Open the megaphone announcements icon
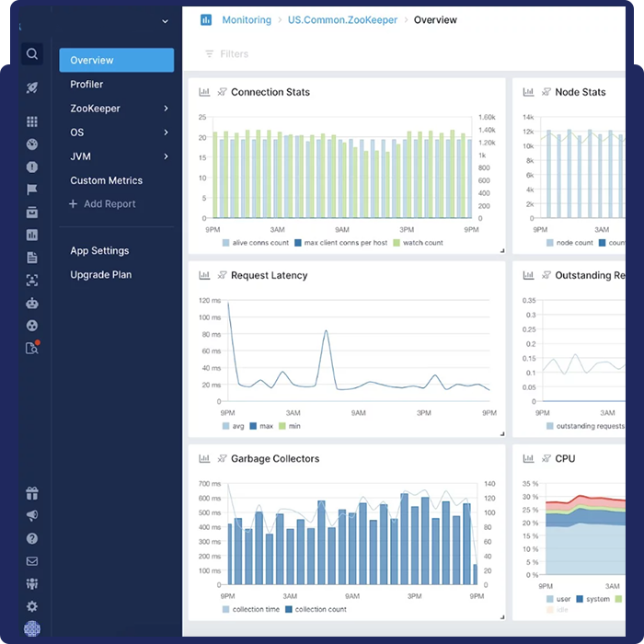The width and height of the screenshot is (644, 644). coord(32,516)
